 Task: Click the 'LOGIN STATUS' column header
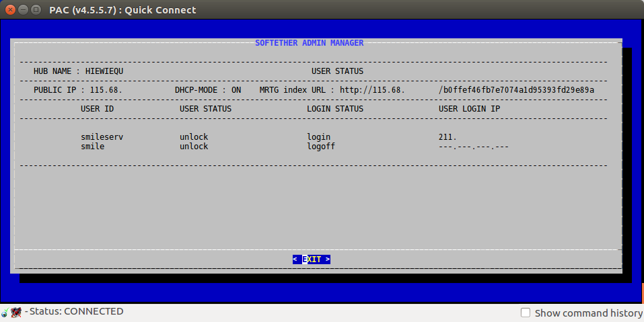pos(335,109)
